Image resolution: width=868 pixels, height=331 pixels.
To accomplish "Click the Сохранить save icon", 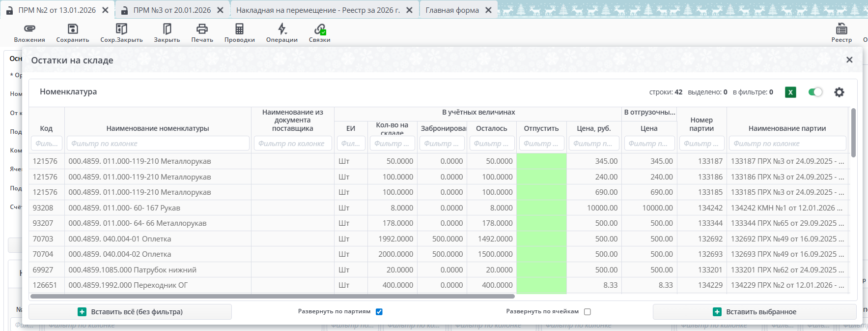I will pos(73,29).
